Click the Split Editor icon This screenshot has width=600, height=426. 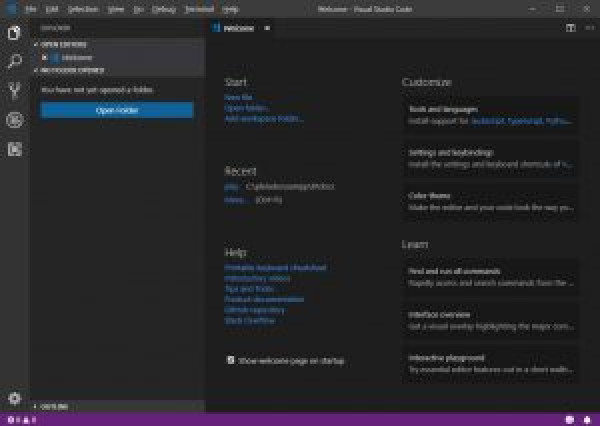571,28
